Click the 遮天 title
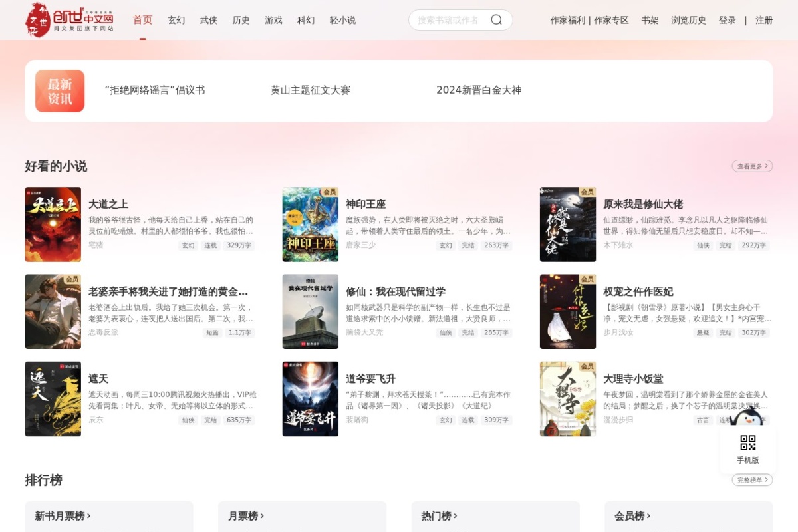 pos(98,379)
